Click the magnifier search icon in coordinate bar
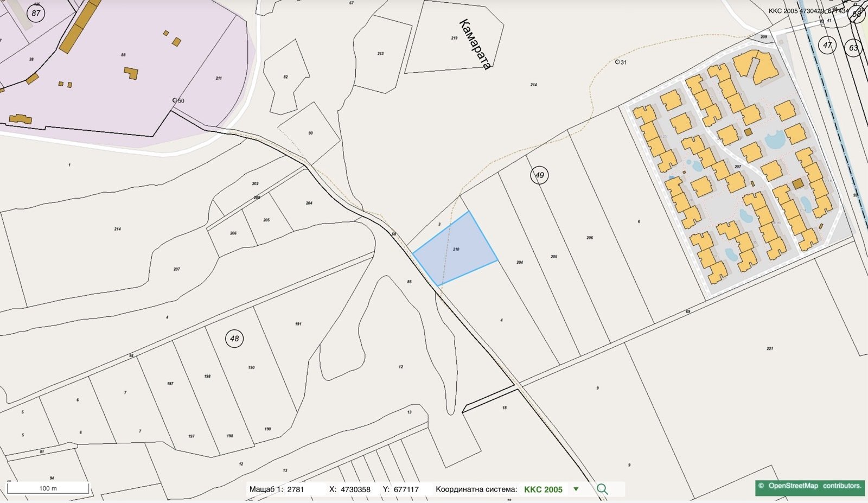Viewport: 868px width, 503px height. pyautogui.click(x=602, y=489)
